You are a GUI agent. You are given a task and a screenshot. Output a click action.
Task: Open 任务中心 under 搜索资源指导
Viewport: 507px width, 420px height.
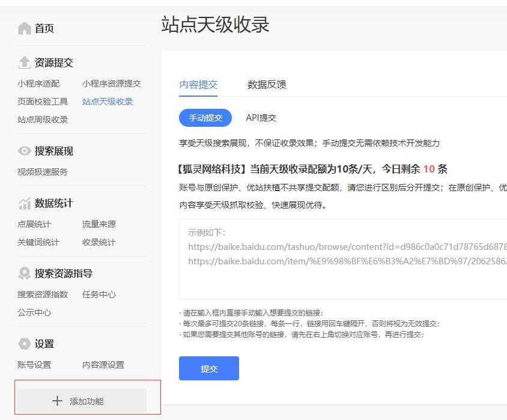(99, 295)
